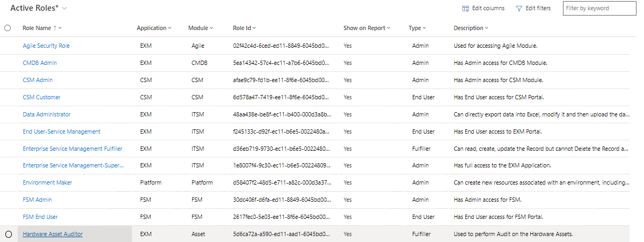Open the Module column header dropdown
Screen dimensions: 644x242
click(211, 28)
